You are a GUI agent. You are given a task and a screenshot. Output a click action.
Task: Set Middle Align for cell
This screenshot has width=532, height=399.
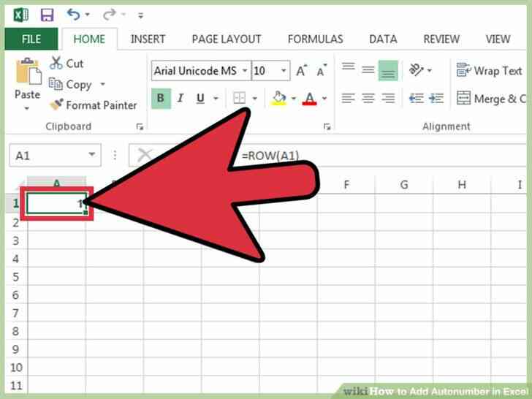click(368, 70)
